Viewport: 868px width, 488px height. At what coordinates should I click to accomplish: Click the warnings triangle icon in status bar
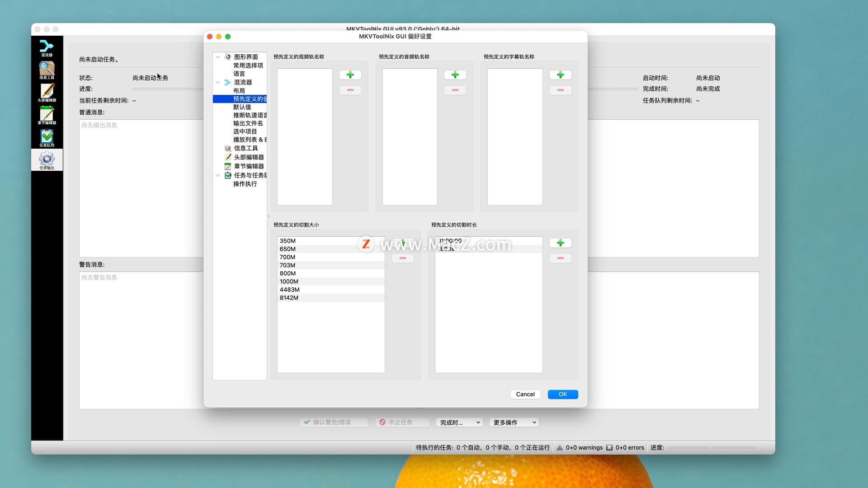pyautogui.click(x=559, y=448)
